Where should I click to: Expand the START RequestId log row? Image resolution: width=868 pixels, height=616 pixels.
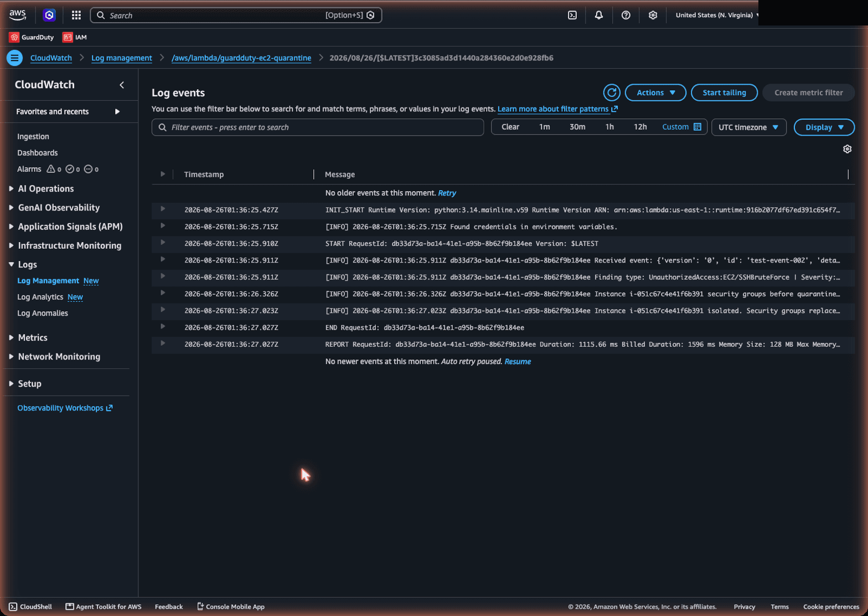pos(163,242)
